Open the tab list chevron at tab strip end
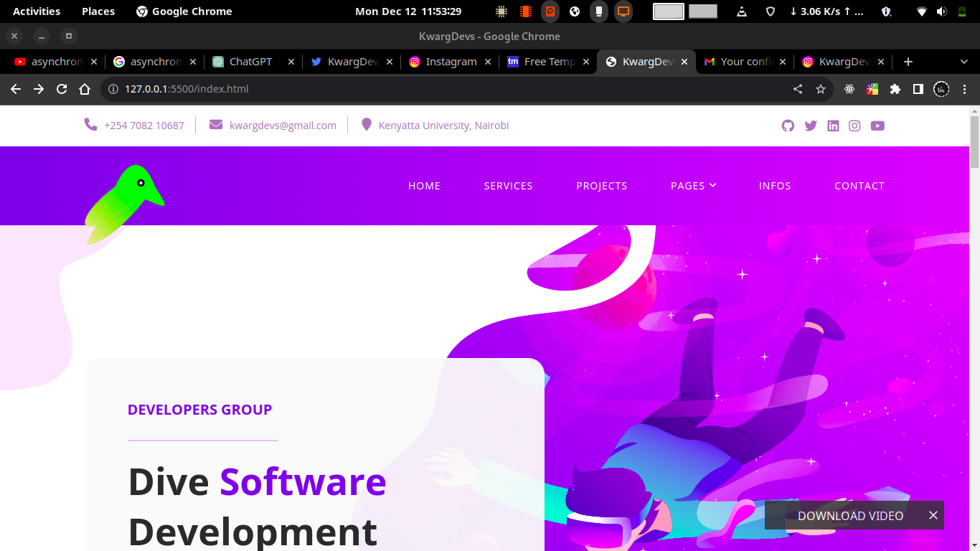980x551 pixels. point(963,62)
